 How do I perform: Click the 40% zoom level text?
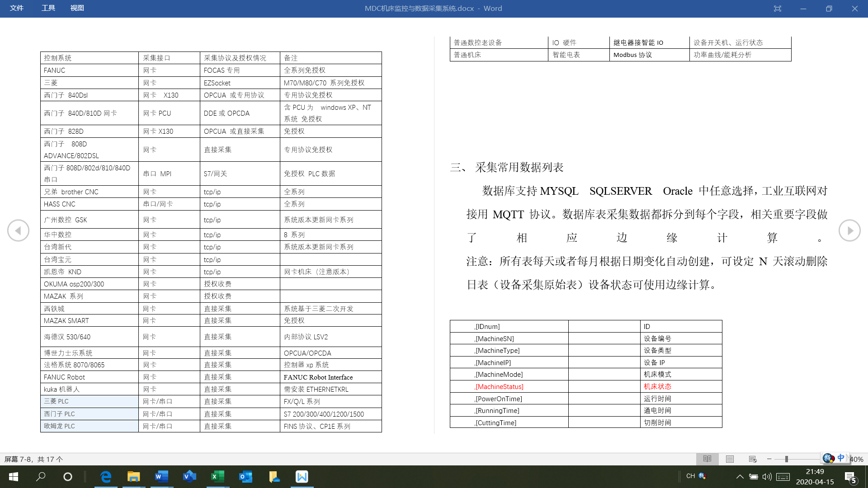[x=856, y=459]
